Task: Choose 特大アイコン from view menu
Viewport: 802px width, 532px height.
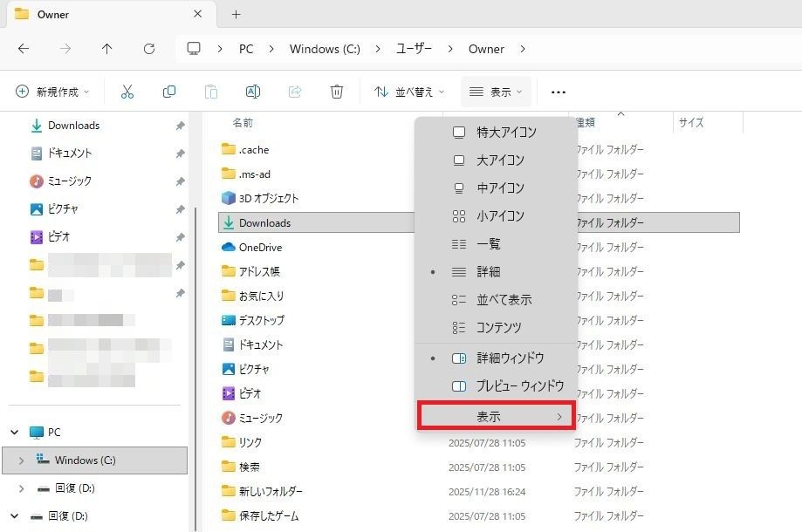Action: (x=506, y=133)
